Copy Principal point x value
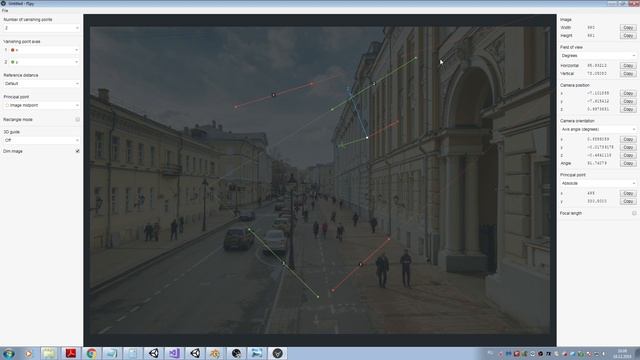The height and width of the screenshot is (360, 640). click(628, 193)
